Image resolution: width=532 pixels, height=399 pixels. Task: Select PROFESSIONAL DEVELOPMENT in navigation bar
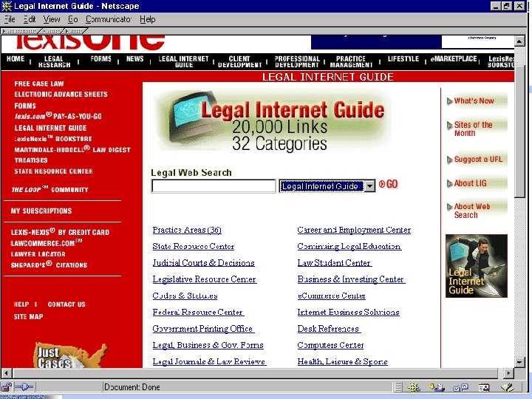coord(297,62)
